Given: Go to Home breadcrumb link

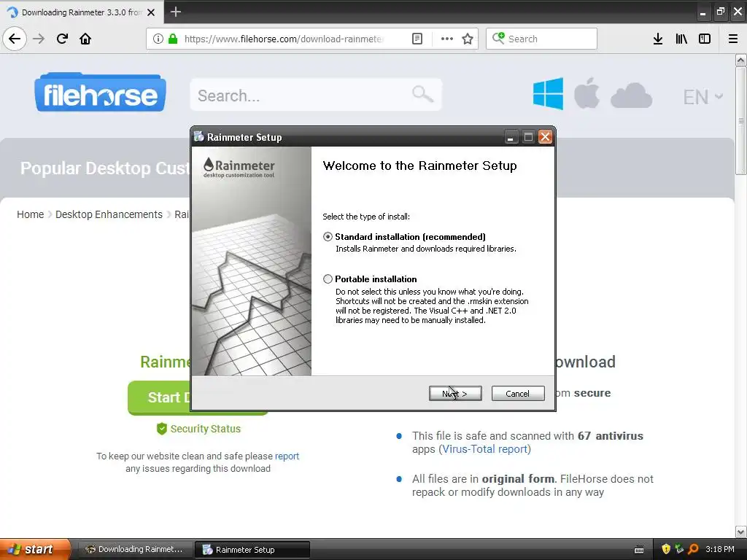Looking at the screenshot, I should [x=30, y=214].
